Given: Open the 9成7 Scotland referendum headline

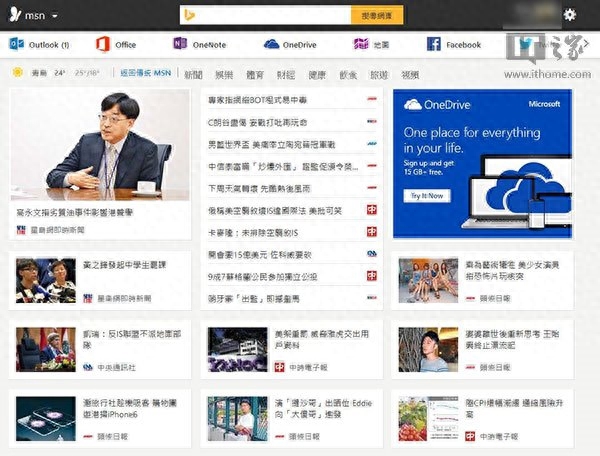Looking at the screenshot, I should coord(262,277).
